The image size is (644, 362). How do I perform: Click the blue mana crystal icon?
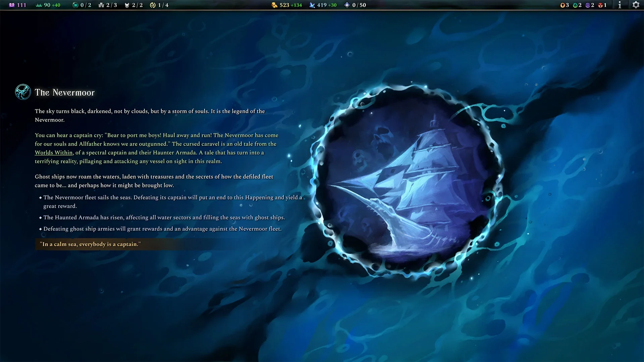[312, 5]
